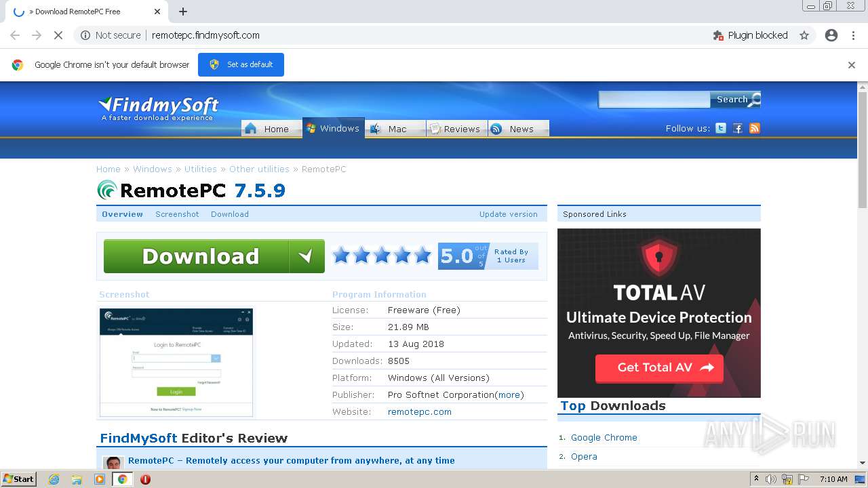Viewport: 868px width, 488px height.
Task: Stop loading the page with X button
Action: (58, 35)
